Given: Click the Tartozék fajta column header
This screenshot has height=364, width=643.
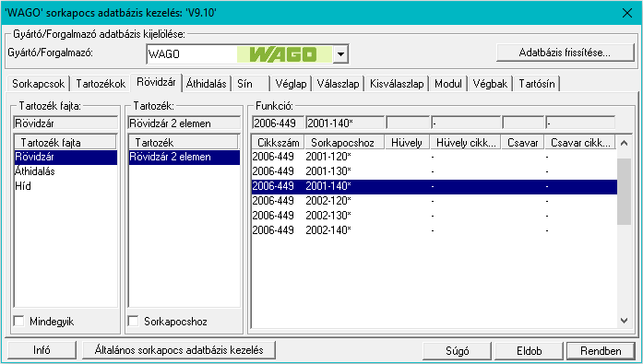Looking at the screenshot, I should [65, 143].
